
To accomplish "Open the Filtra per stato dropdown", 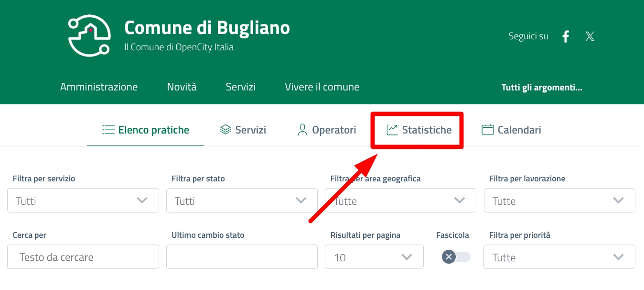I will pos(242,201).
